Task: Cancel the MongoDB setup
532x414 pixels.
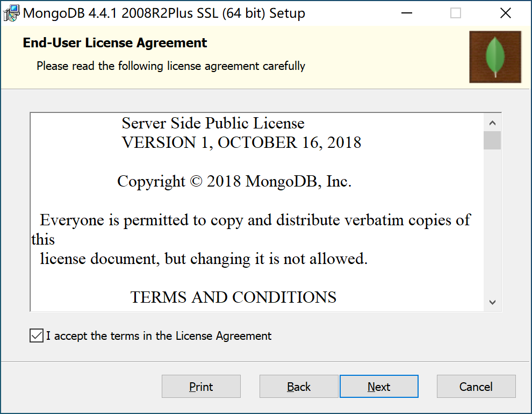Action: (476, 387)
